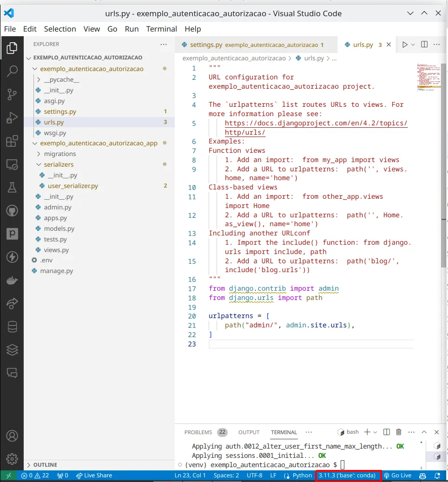Open manage.py in the explorer
The image size is (448, 482).
point(57,271)
